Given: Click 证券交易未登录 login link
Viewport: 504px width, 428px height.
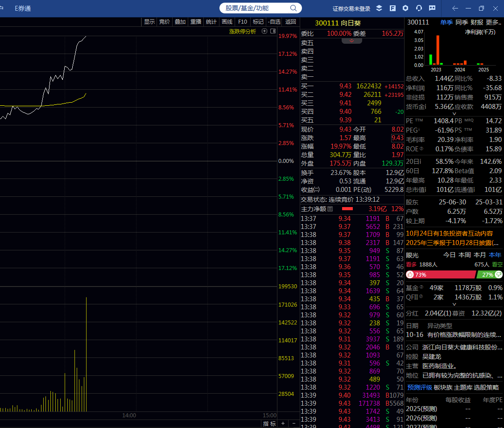Looking at the screenshot, I should (x=351, y=8).
